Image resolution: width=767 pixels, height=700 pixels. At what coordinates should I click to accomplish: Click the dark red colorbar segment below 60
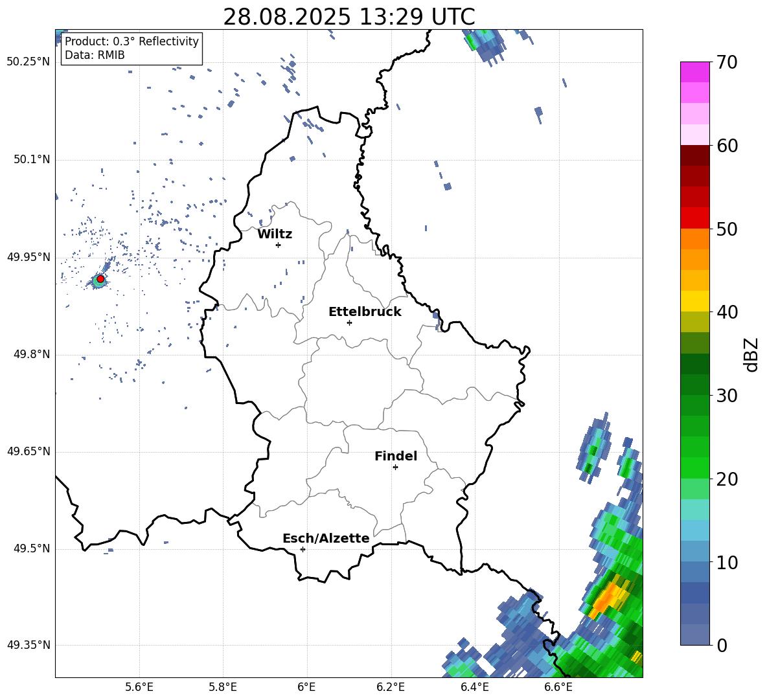(x=694, y=155)
